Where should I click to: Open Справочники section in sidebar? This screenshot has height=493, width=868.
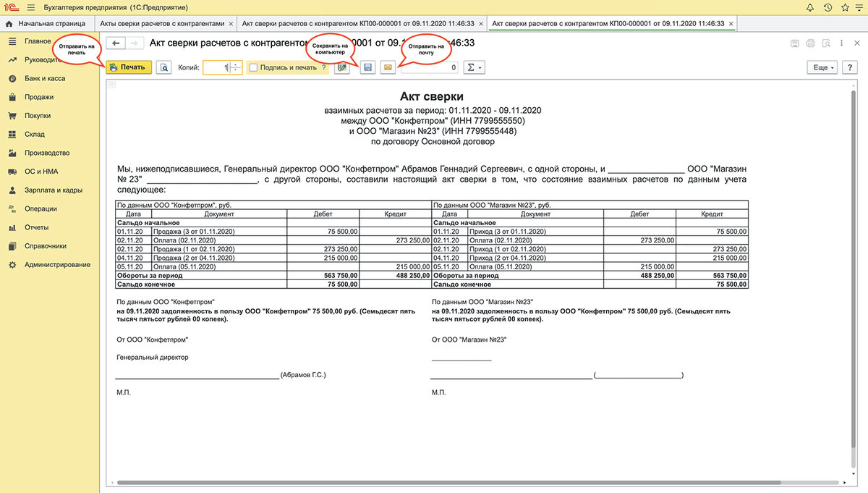click(x=45, y=246)
